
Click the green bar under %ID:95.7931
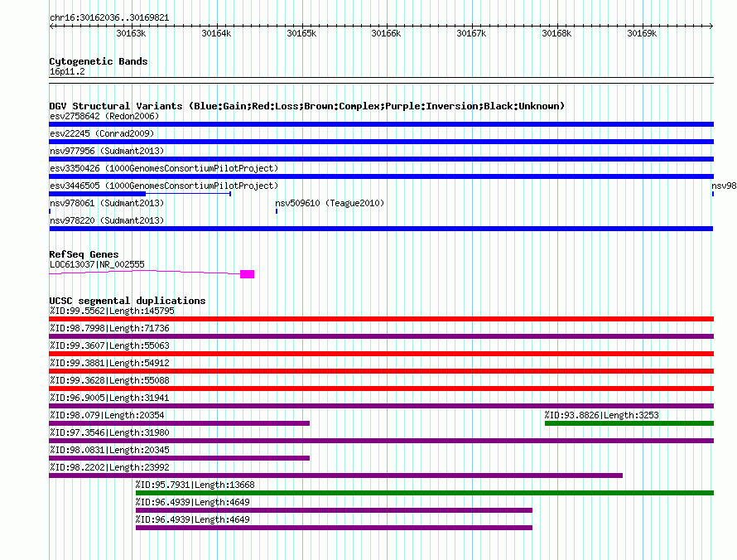[x=425, y=493]
